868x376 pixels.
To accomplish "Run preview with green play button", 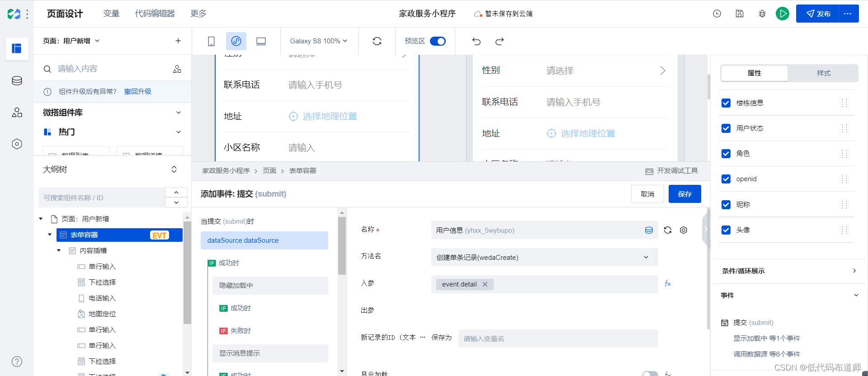I will (x=783, y=14).
